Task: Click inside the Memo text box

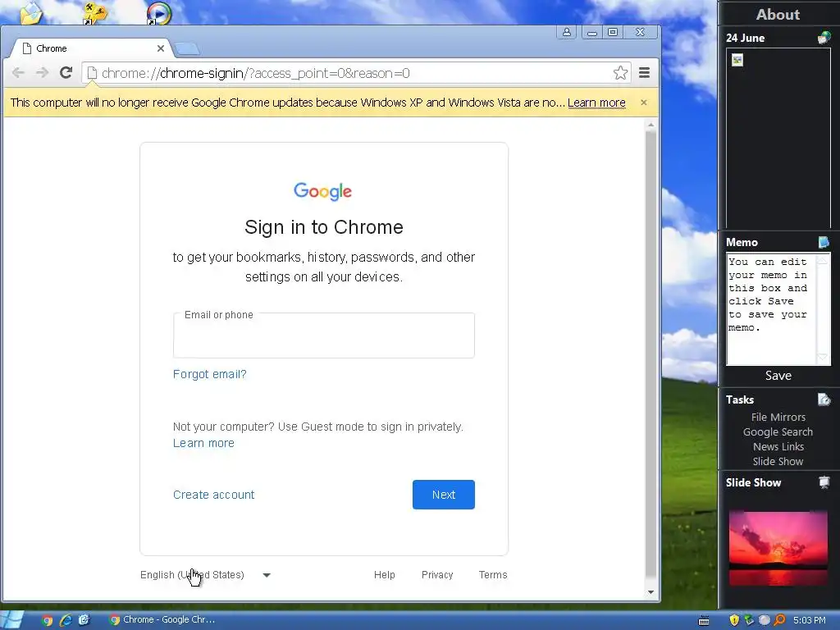Action: 770,309
